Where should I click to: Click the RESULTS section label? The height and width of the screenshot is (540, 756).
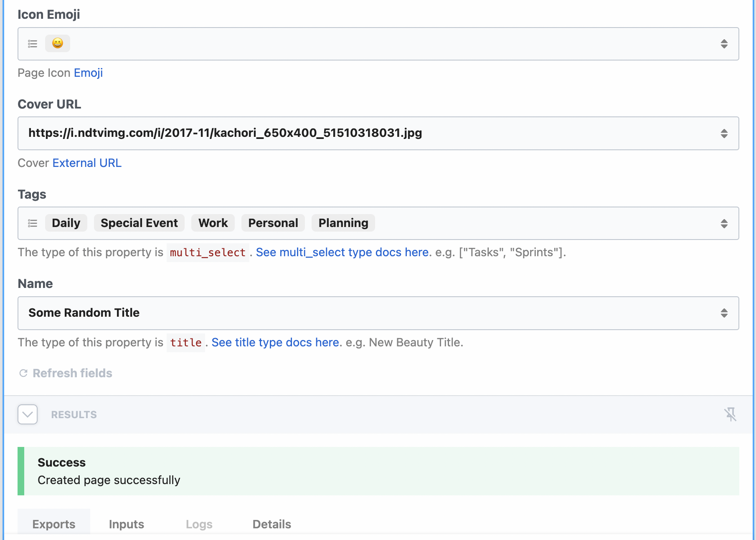click(x=74, y=414)
